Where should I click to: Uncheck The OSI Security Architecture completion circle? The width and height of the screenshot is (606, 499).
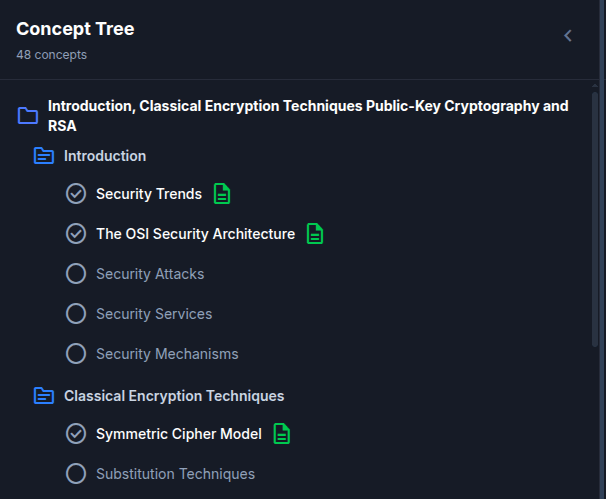76,234
